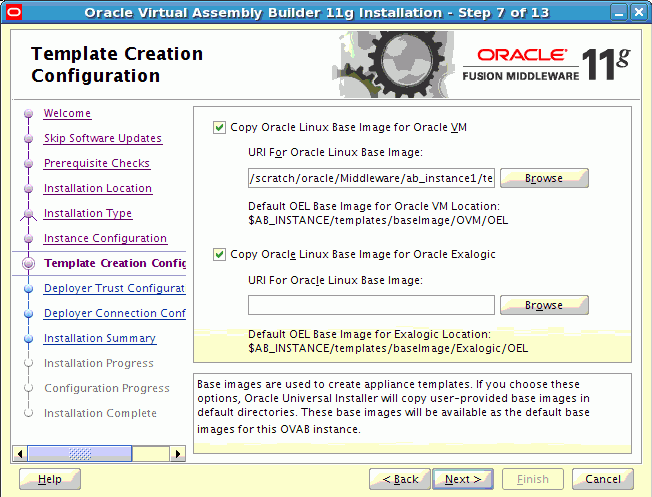Viewport: 652px width, 497px height.
Task: Click the Installation Summary step bullet
Action: [x=28, y=339]
